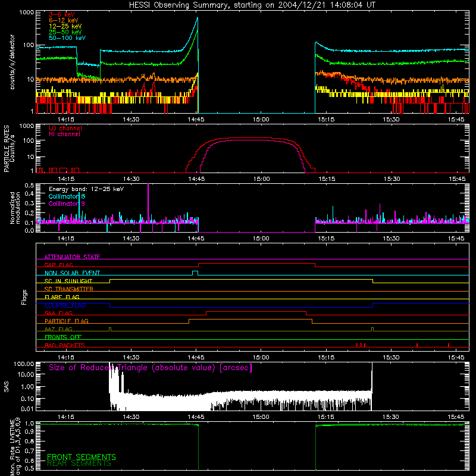This screenshot has width=476, height=476.
Task: Select the HI channel legend label
Action: pyautogui.click(x=64, y=134)
